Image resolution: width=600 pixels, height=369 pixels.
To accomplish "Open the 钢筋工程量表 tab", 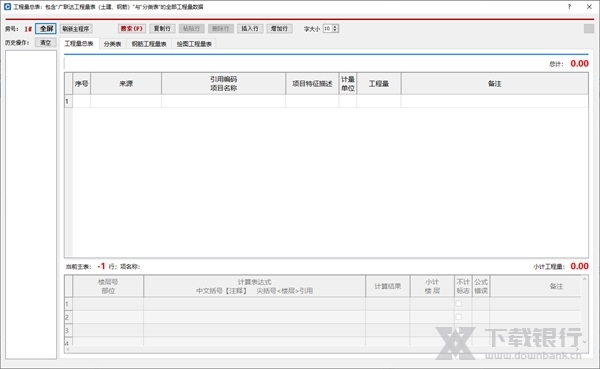I will click(149, 44).
